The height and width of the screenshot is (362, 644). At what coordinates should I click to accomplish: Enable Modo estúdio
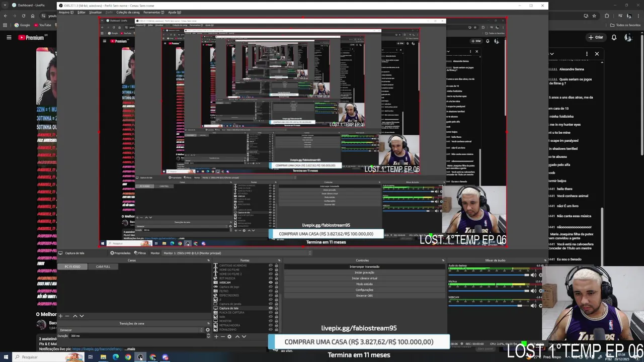coord(364,284)
